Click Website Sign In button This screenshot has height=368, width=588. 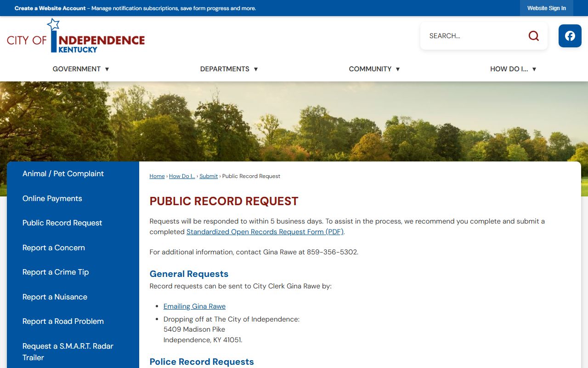click(547, 8)
